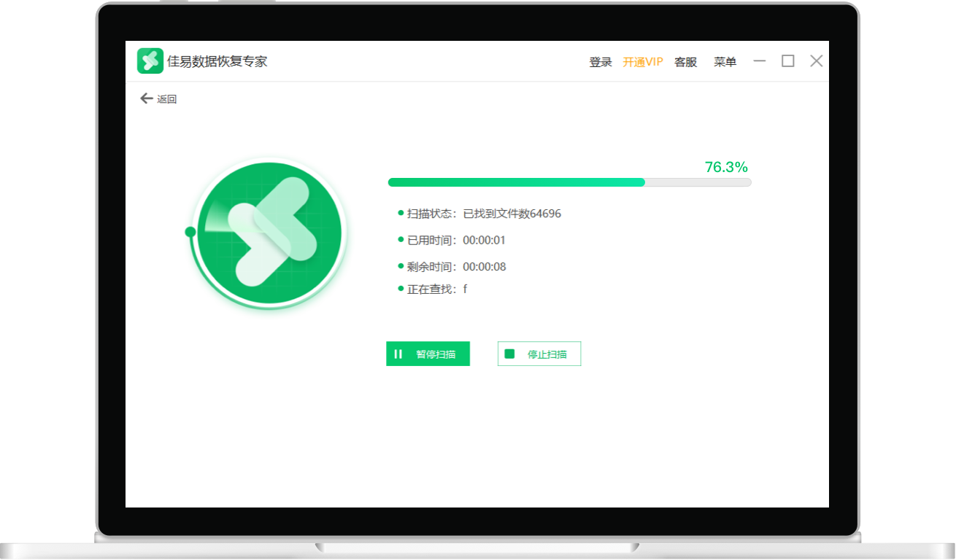The image size is (956, 560).
Task: Click the app logo icon in title bar
Action: tap(149, 61)
